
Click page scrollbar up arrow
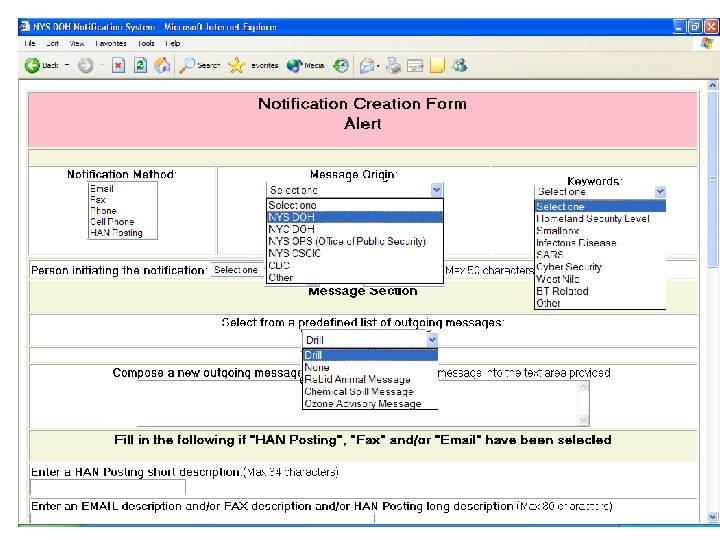[x=712, y=85]
